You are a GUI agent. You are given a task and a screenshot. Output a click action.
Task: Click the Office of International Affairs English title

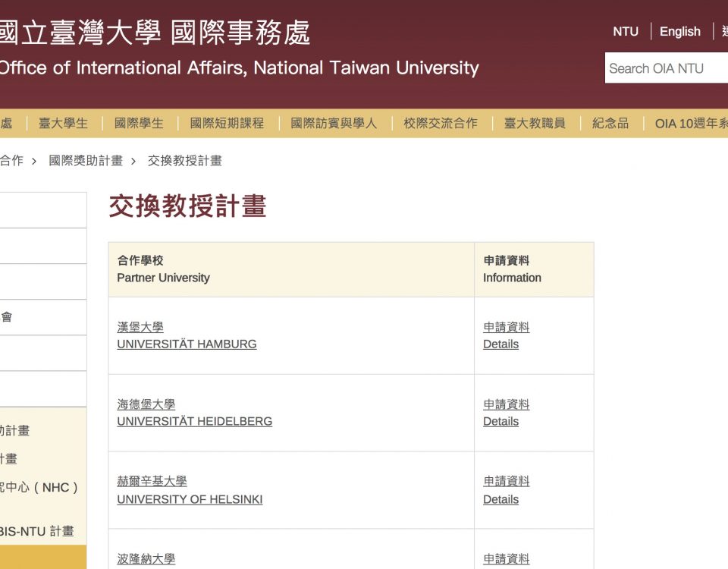(x=239, y=68)
